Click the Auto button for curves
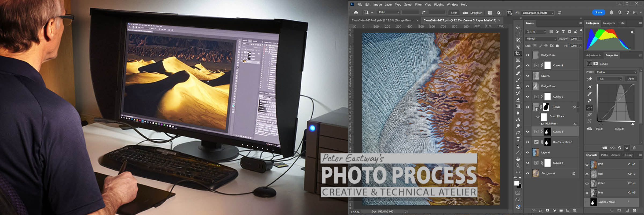Screen dimensions: 644x215 click(631, 79)
